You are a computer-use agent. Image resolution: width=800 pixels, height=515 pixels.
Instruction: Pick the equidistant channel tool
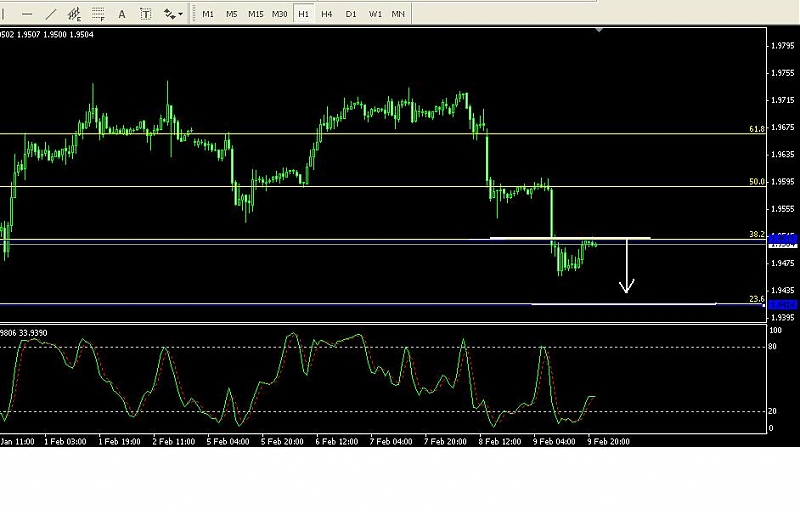(x=74, y=14)
